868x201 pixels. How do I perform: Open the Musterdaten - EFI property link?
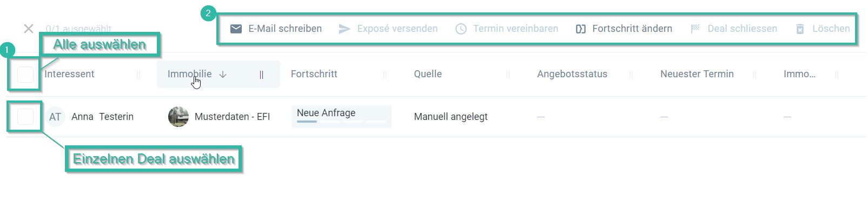tap(232, 117)
